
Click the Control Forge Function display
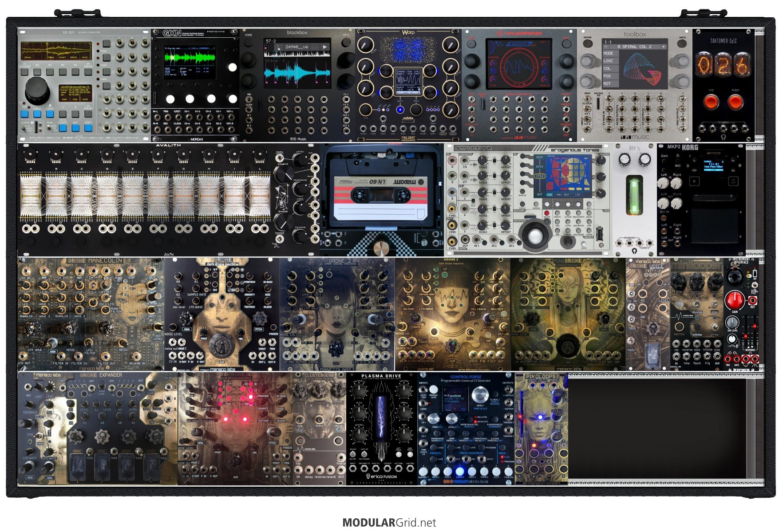coord(455,398)
